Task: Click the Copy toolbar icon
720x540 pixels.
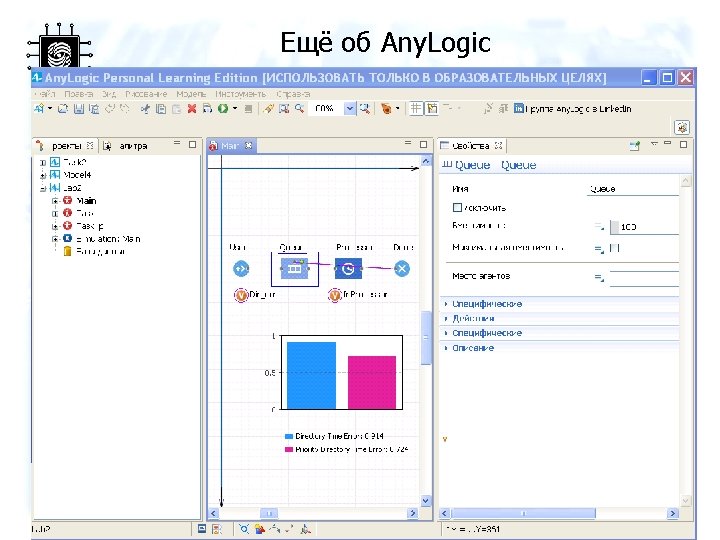Action: [x=161, y=109]
